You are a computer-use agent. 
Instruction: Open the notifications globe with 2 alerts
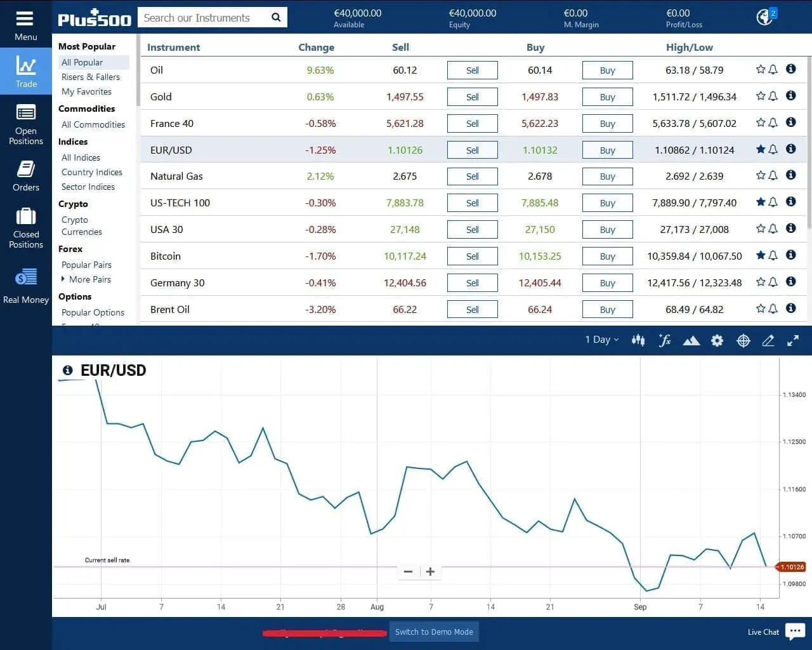click(x=764, y=17)
